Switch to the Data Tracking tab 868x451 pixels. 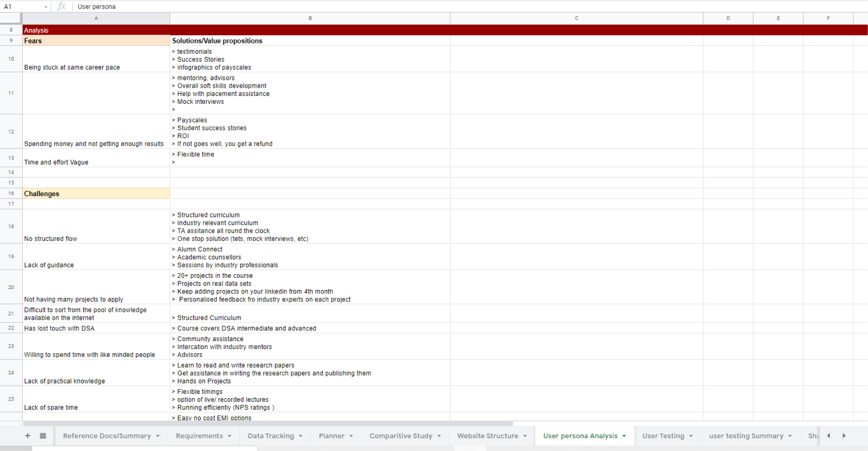coord(270,436)
